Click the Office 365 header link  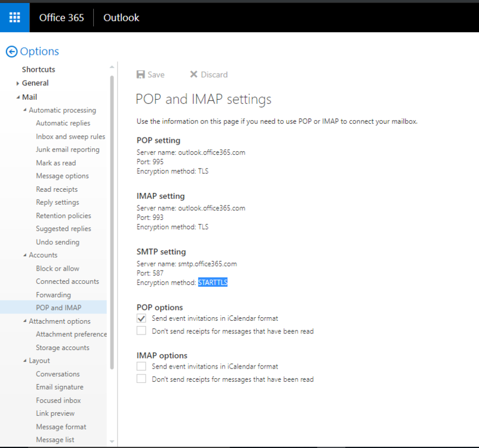tap(62, 17)
